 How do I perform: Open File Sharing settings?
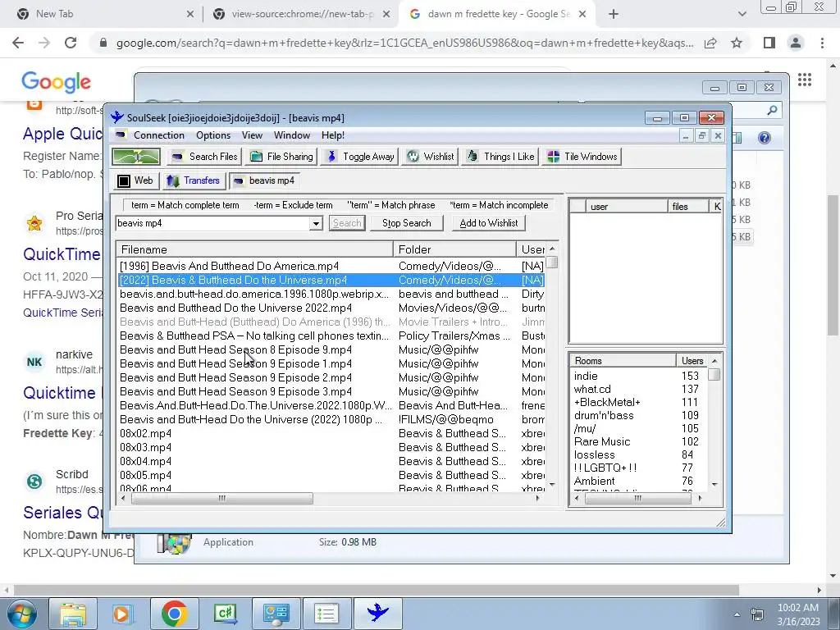click(282, 157)
